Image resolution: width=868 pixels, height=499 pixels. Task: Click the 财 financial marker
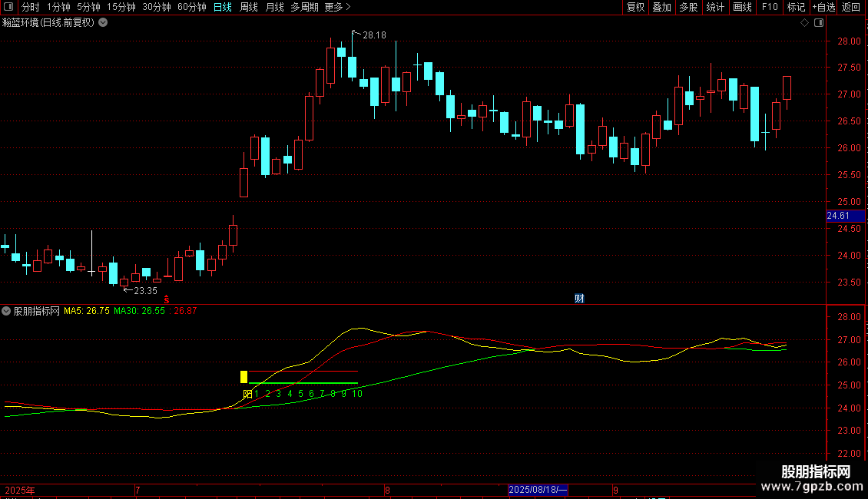click(579, 298)
